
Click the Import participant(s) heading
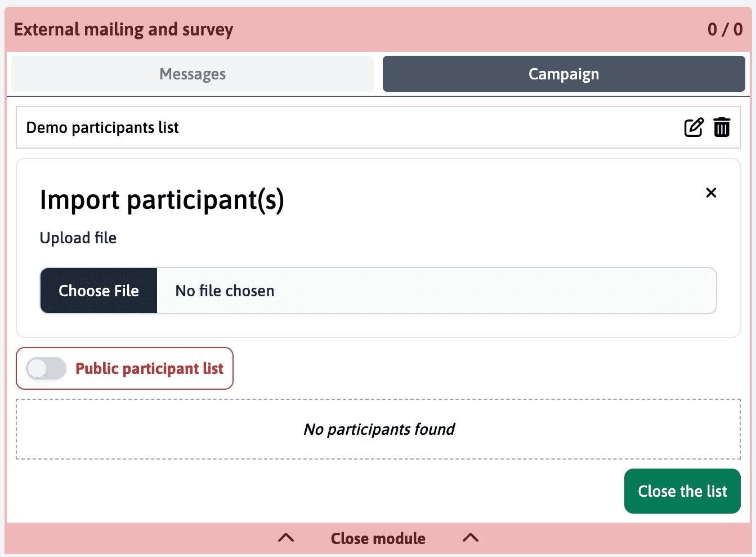tap(162, 200)
